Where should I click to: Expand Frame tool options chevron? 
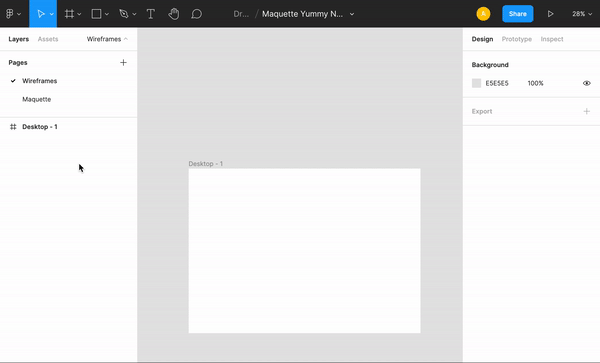tap(79, 14)
